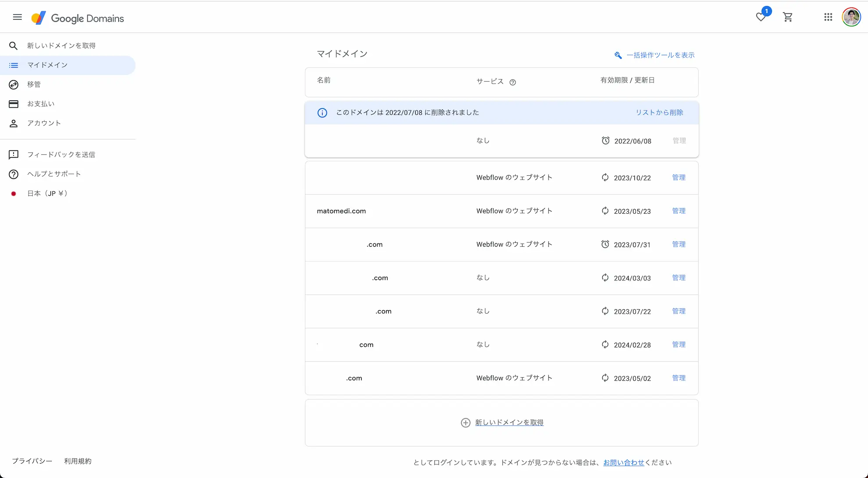Click the wrench bulk tools icon
The height and width of the screenshot is (478, 868).
pos(618,55)
